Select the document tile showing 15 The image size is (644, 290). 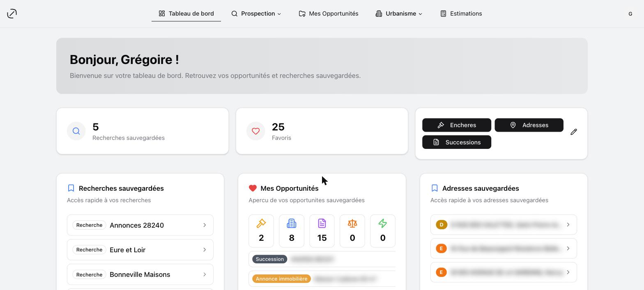point(322,231)
